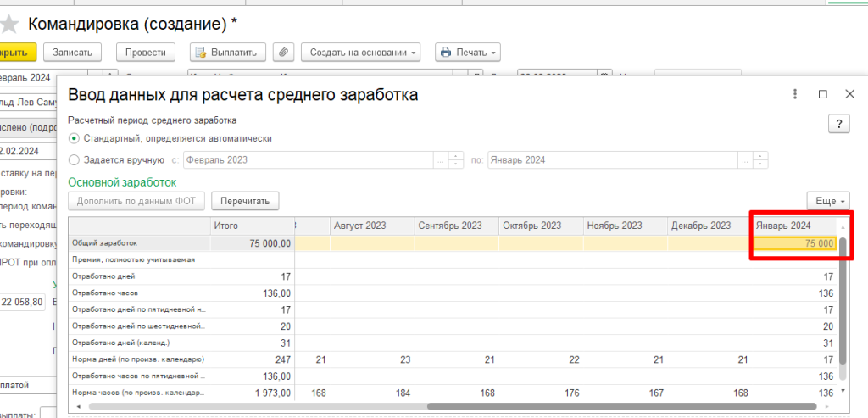Click the 'Итого' column header
This screenshot has height=418, width=868.
(253, 226)
